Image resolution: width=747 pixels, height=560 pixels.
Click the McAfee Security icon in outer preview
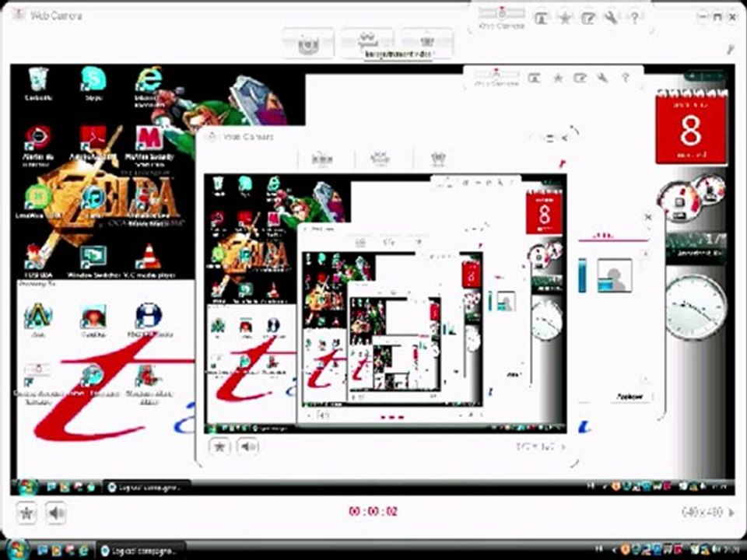149,145
